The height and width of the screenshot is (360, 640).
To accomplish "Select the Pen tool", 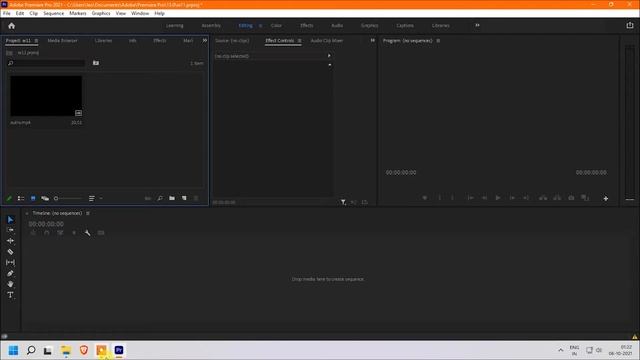I will pos(11,273).
